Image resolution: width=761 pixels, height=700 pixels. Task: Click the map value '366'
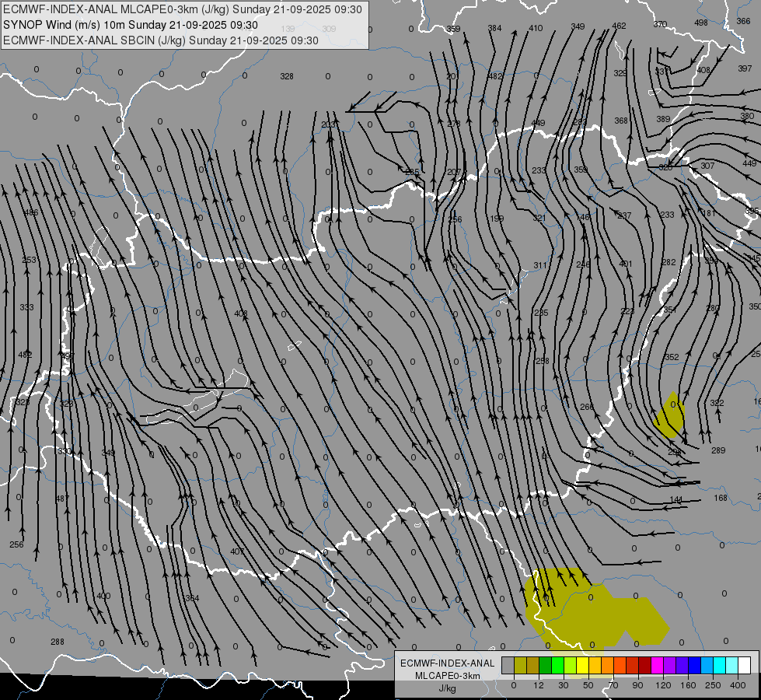(x=743, y=21)
